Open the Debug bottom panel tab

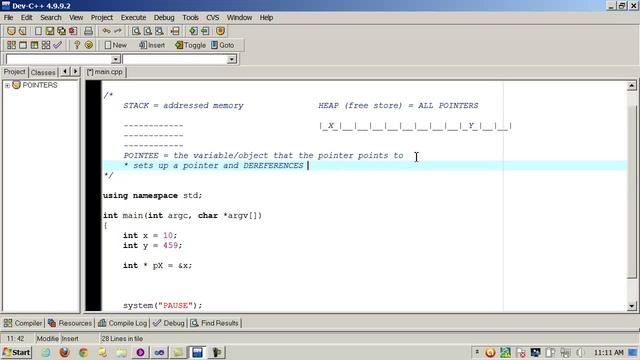(169, 323)
